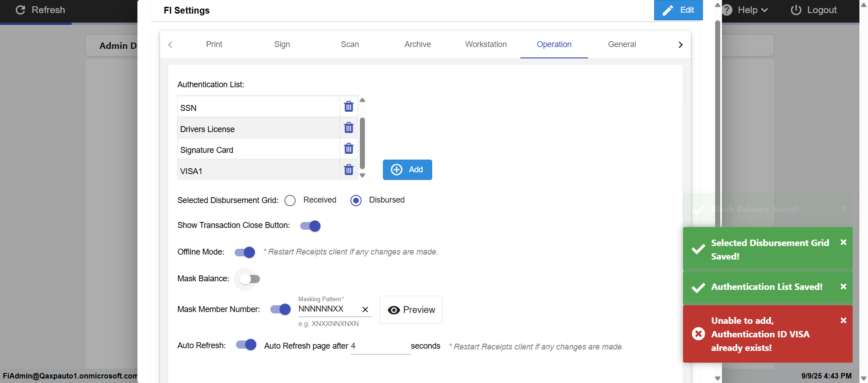The width and height of the screenshot is (868, 383).
Task: Preview the member number masking
Action: click(x=411, y=310)
